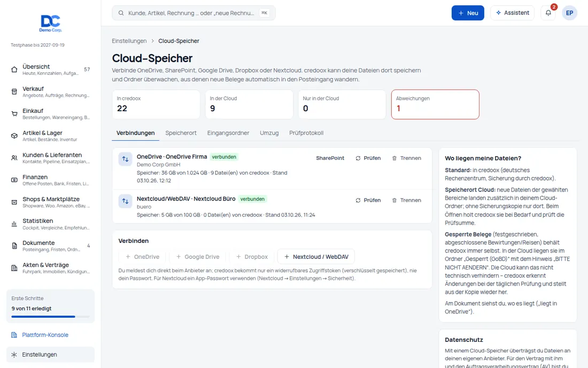
Task: Open the Übersicht home icon
Action: pos(14,70)
